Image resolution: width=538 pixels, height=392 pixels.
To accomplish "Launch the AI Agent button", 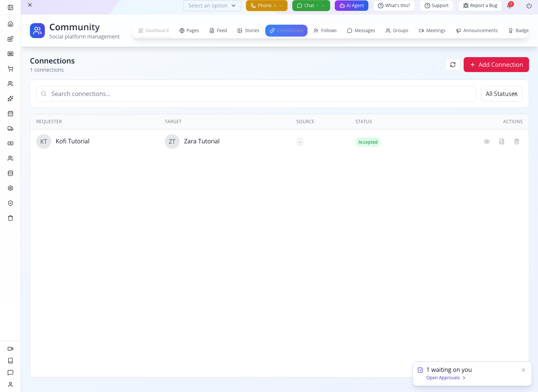I will [x=352, y=6].
